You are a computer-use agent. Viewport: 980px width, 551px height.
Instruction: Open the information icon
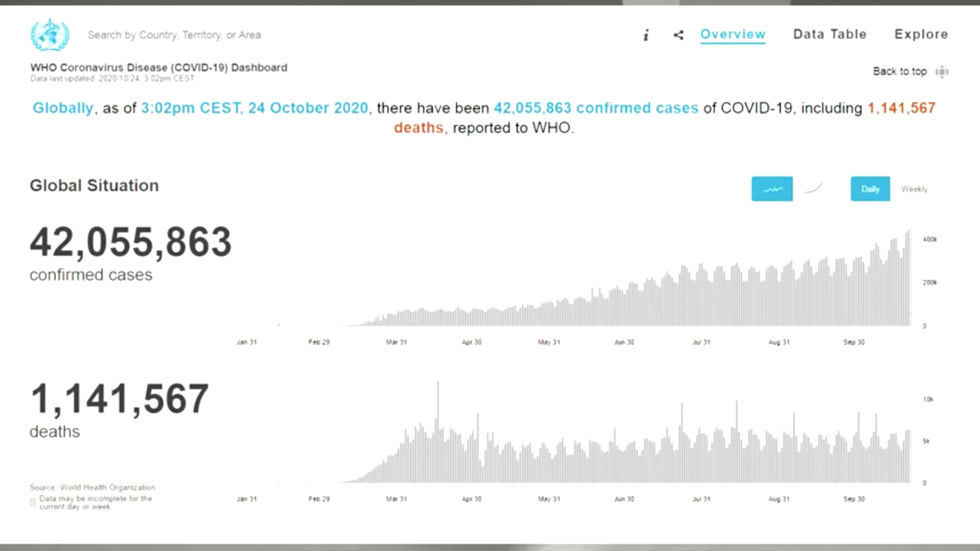tap(646, 35)
